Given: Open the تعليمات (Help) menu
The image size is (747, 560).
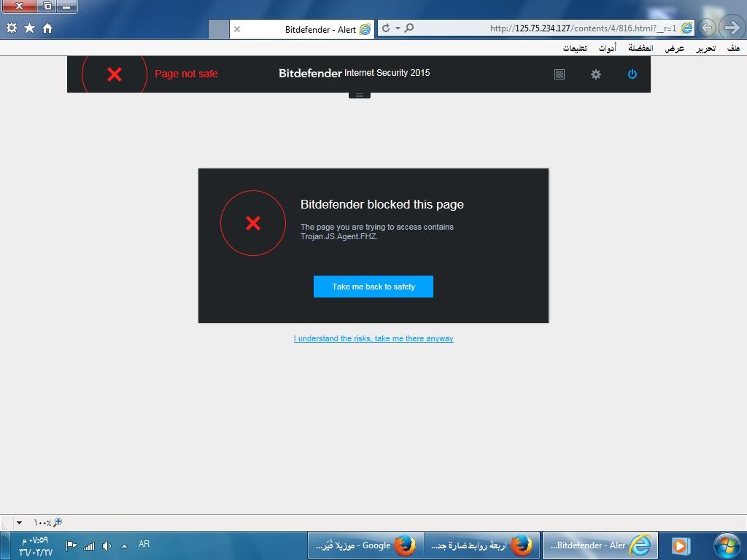Looking at the screenshot, I should (x=576, y=48).
